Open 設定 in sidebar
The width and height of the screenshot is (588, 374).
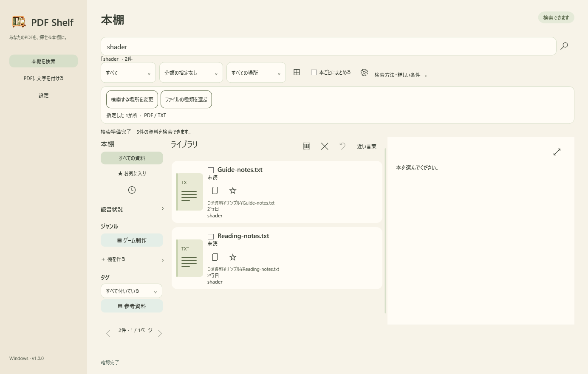tap(43, 95)
